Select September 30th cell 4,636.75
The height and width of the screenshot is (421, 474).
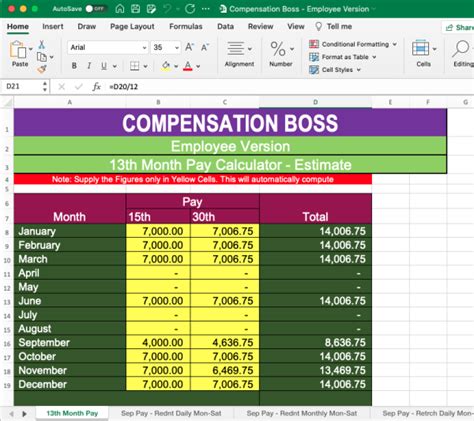(225, 342)
